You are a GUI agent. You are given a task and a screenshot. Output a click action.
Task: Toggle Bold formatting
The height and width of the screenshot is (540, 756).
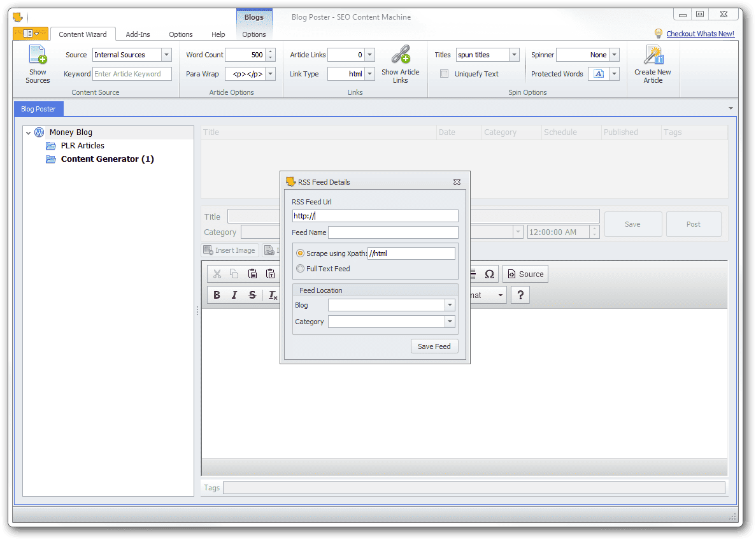coord(217,295)
